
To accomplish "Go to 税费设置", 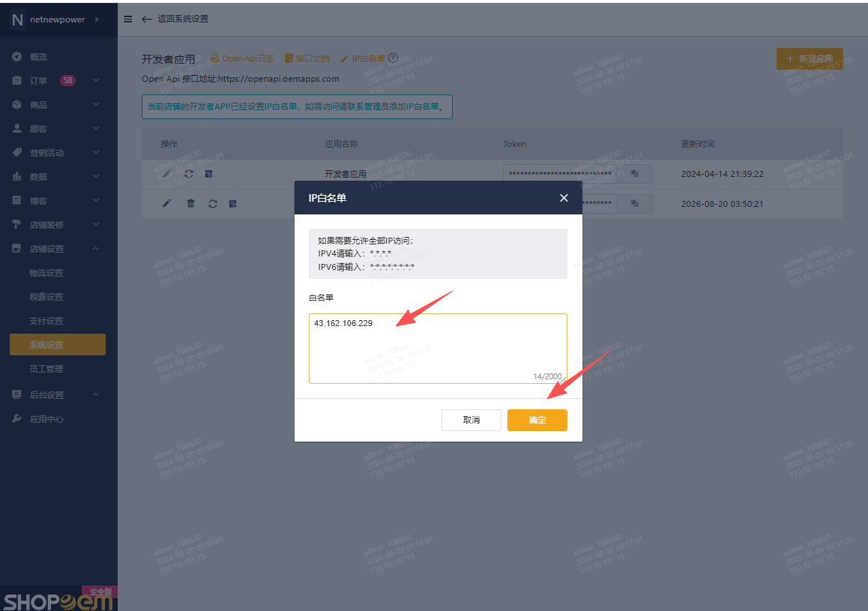I will click(x=46, y=297).
